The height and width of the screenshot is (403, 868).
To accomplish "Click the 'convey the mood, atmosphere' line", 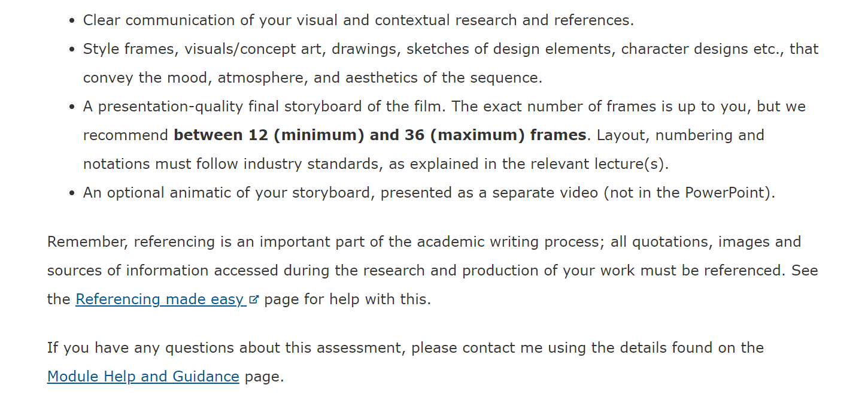I will (x=312, y=78).
